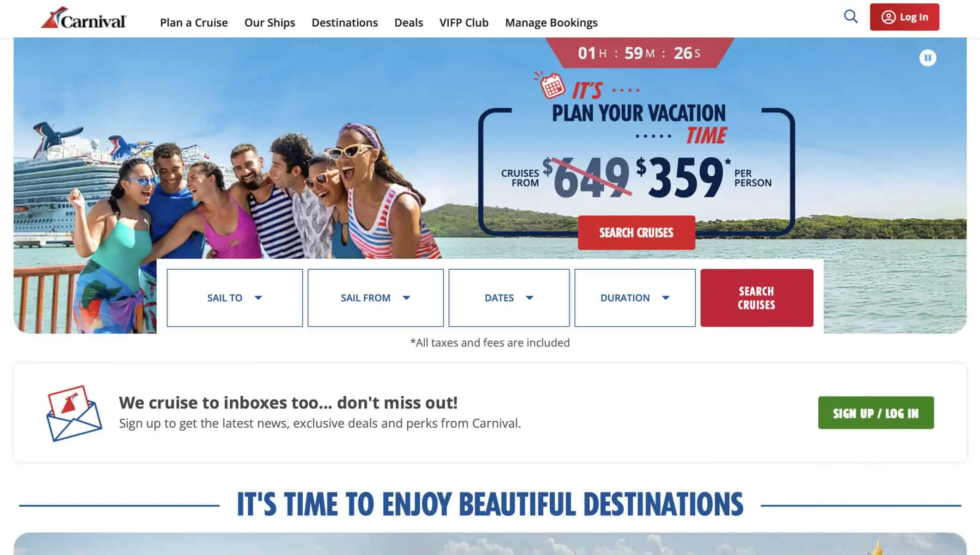980x555 pixels.
Task: Click Search Cruises in the promo banner
Action: point(636,233)
